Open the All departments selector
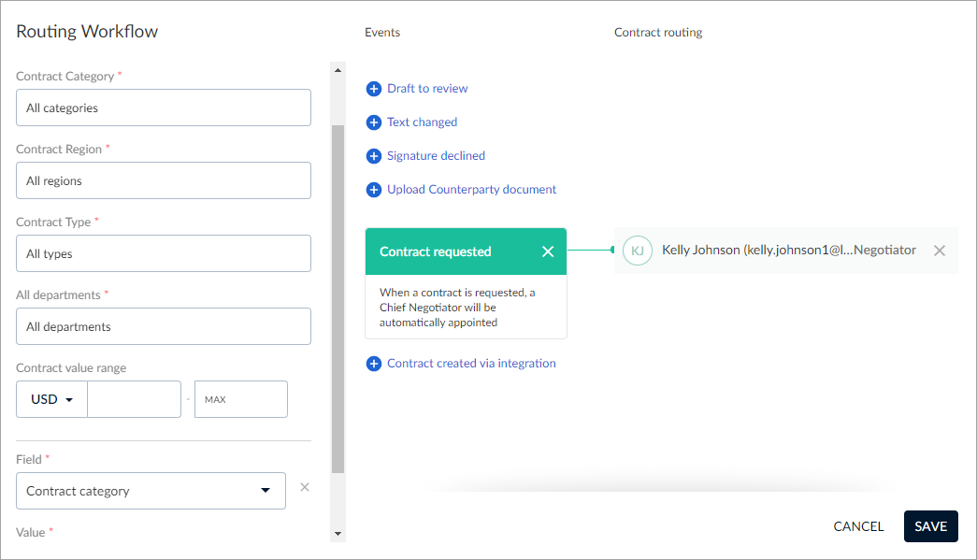This screenshot has width=977, height=560. 164,326
